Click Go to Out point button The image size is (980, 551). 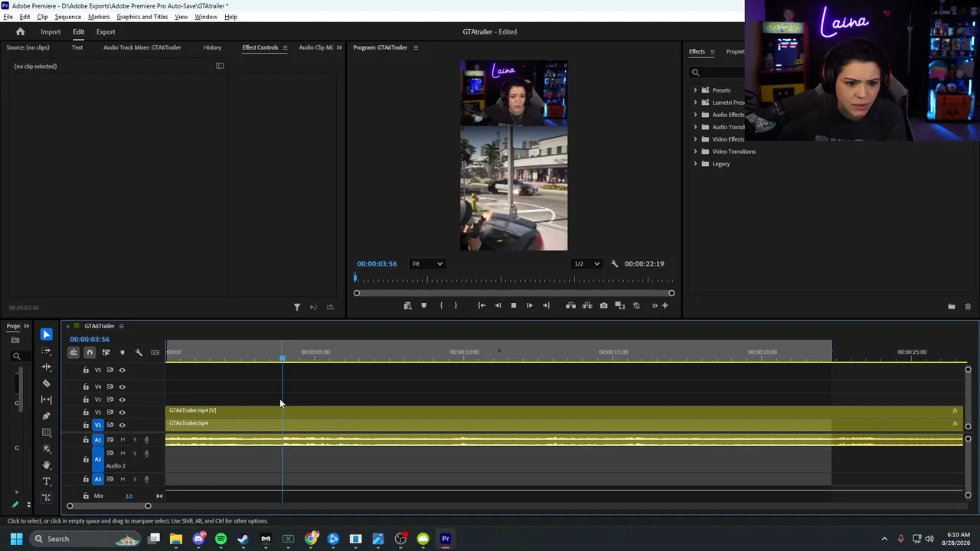(x=546, y=306)
